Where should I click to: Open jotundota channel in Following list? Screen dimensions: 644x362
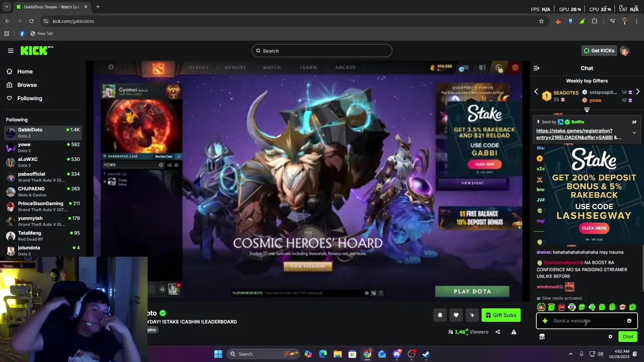coord(43,250)
